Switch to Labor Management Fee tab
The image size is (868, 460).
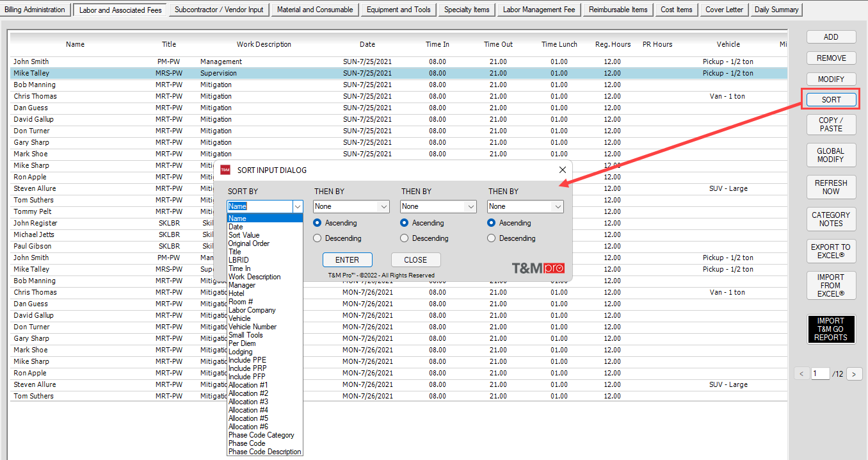pyautogui.click(x=540, y=10)
